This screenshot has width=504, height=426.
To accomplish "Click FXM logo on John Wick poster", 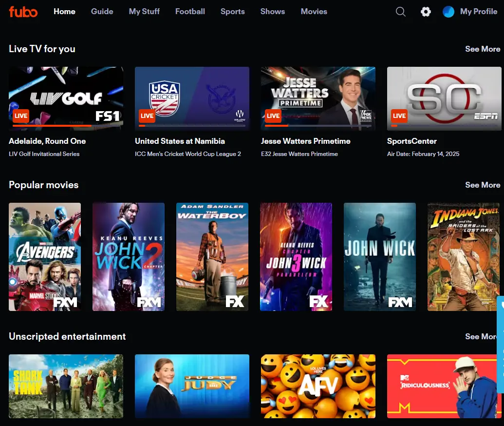I will pos(400,302).
